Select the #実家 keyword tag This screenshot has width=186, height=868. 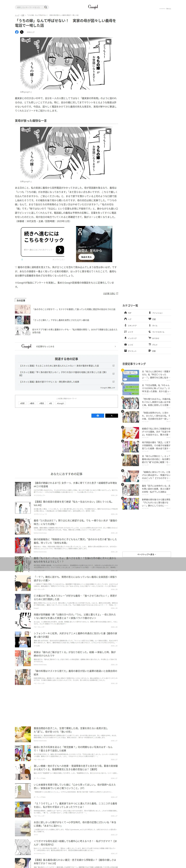coord(22,403)
